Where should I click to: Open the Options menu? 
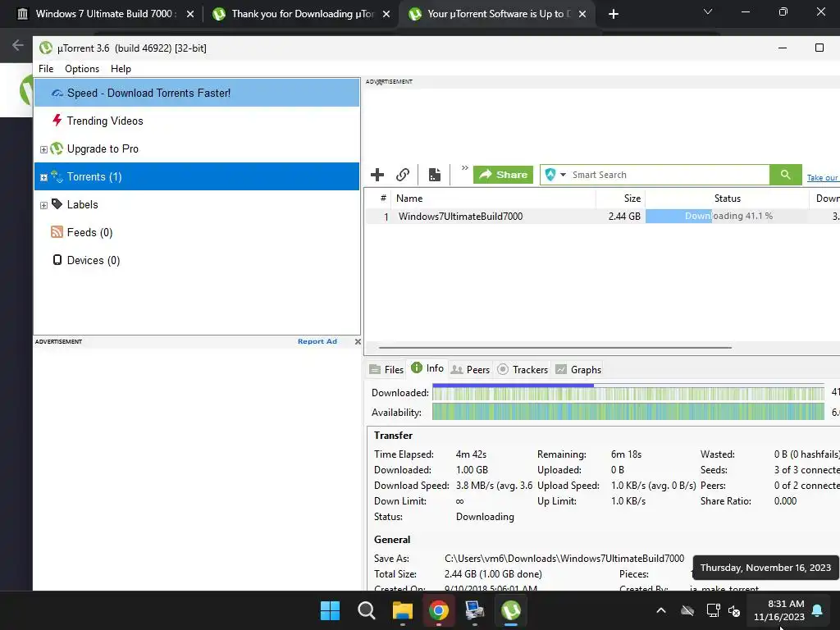[82, 69]
